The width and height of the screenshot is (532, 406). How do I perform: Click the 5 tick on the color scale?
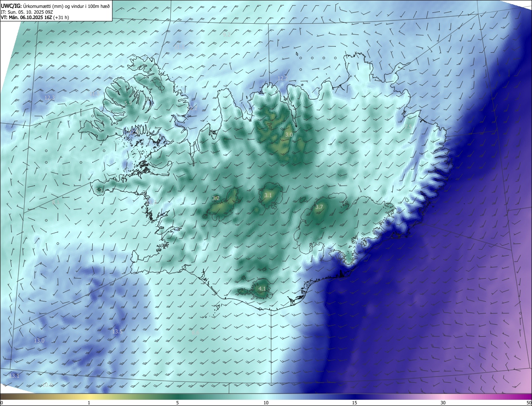177,403
